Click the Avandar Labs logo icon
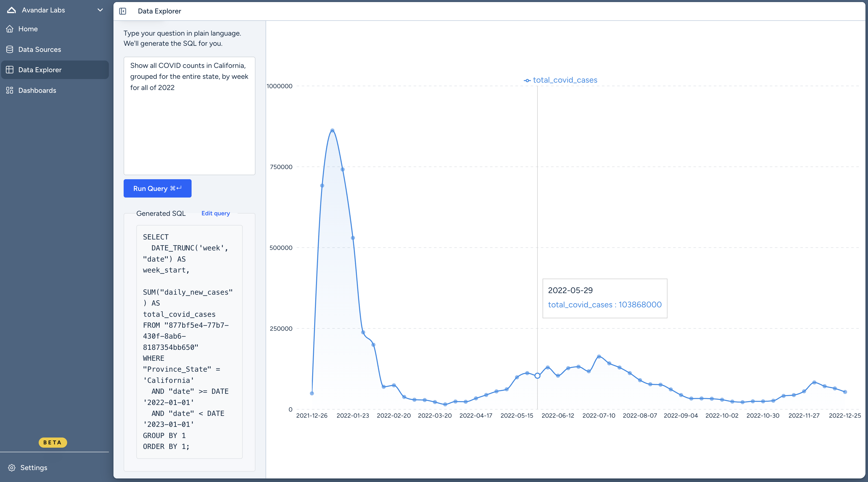This screenshot has width=868, height=482. [11, 10]
